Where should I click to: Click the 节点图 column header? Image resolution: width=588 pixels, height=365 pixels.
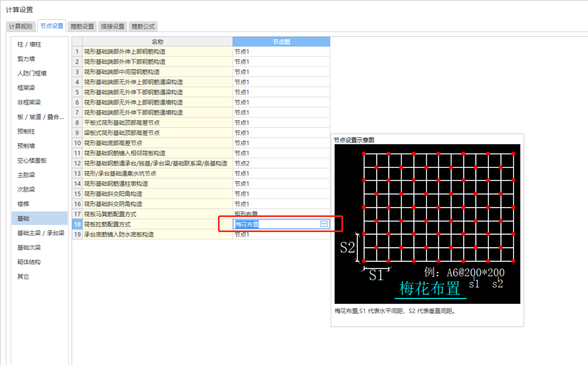tap(281, 42)
